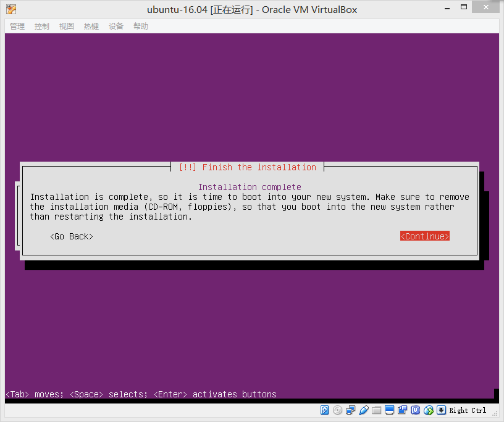Screen dimensions: 504x422
Task: Click the mouse integration status icon
Action: pos(429,410)
